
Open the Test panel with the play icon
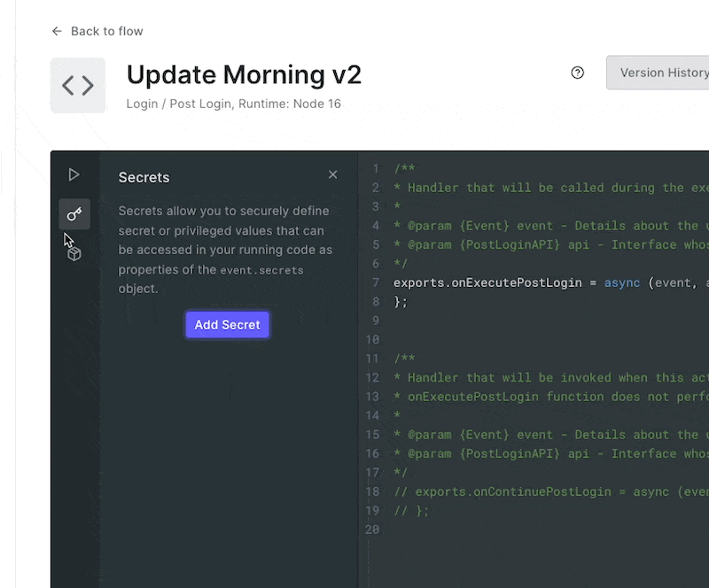(74, 174)
